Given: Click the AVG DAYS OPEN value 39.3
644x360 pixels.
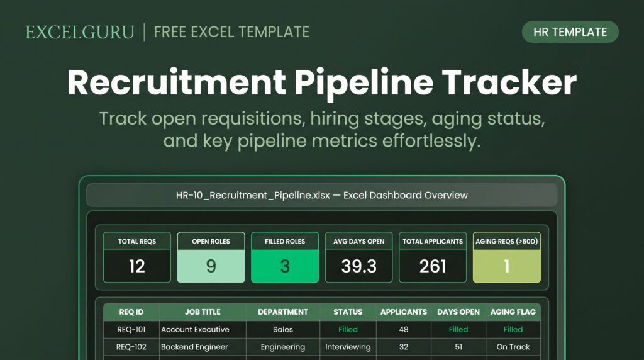Looking at the screenshot, I should pyautogui.click(x=359, y=266).
